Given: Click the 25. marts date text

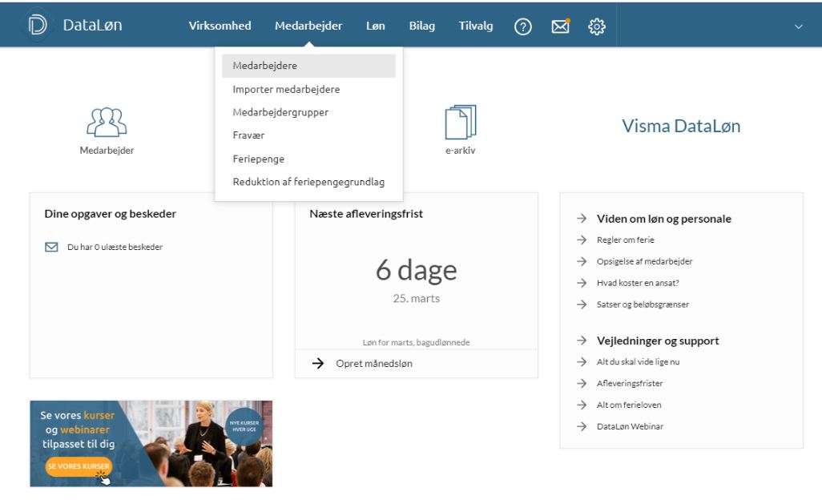Looking at the screenshot, I should (417, 298).
